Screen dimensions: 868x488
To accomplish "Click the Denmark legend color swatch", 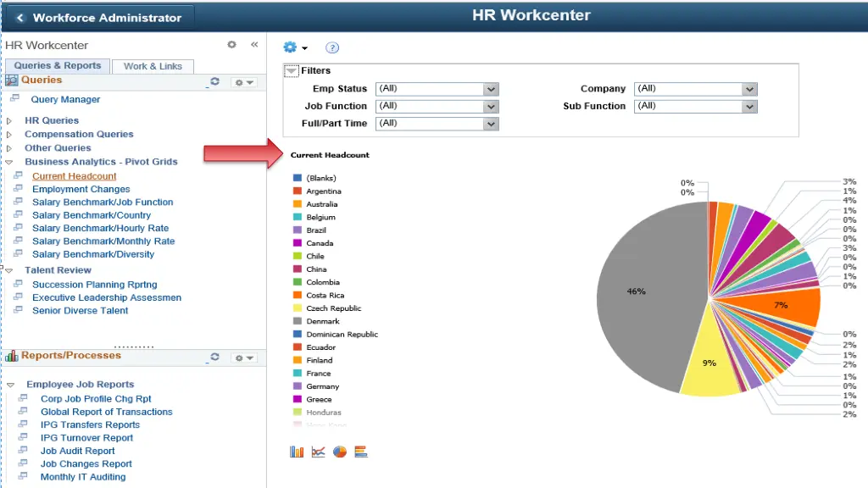I will 298,321.
